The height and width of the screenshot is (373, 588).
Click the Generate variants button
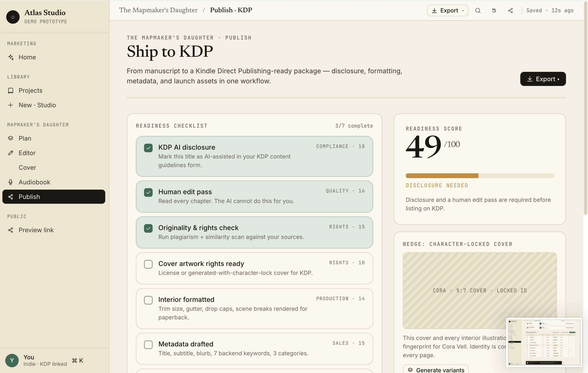tap(436, 369)
